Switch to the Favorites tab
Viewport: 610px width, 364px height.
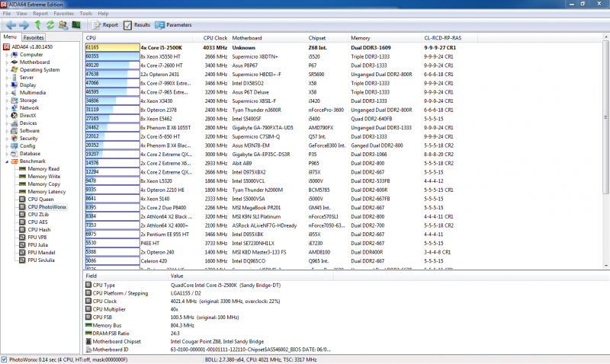(x=34, y=37)
